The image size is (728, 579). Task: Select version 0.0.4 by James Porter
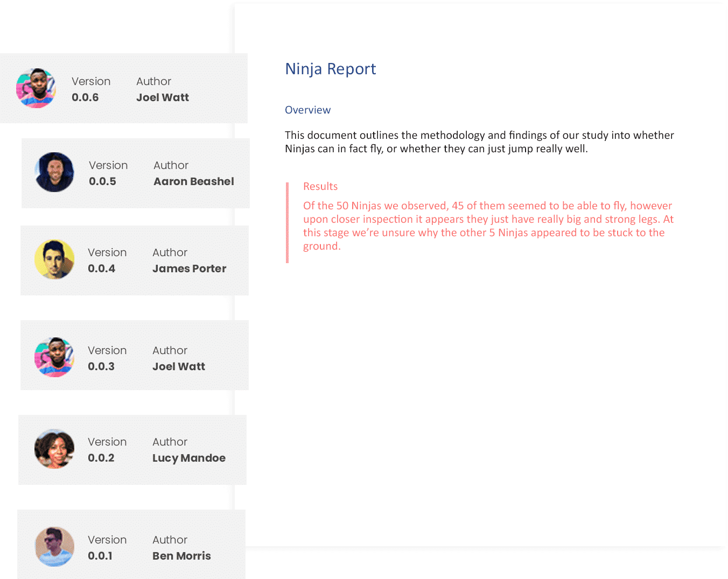[135, 260]
